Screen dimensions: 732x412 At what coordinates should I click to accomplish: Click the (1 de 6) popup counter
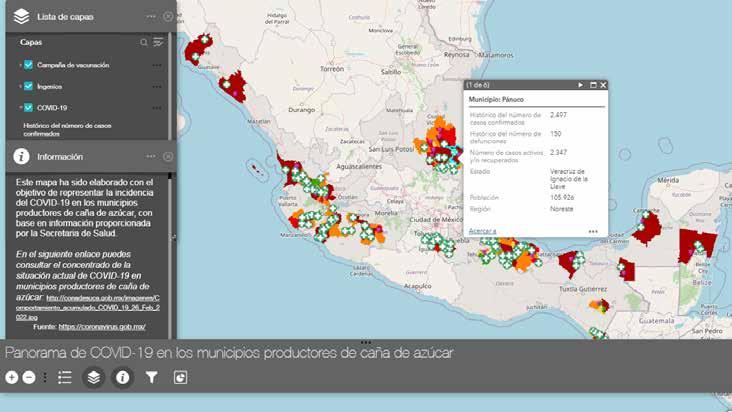click(478, 85)
